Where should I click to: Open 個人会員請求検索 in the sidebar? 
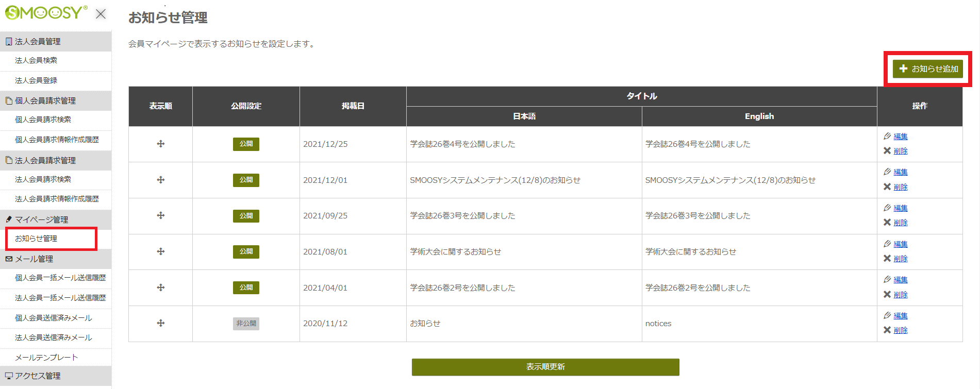pyautogui.click(x=43, y=120)
